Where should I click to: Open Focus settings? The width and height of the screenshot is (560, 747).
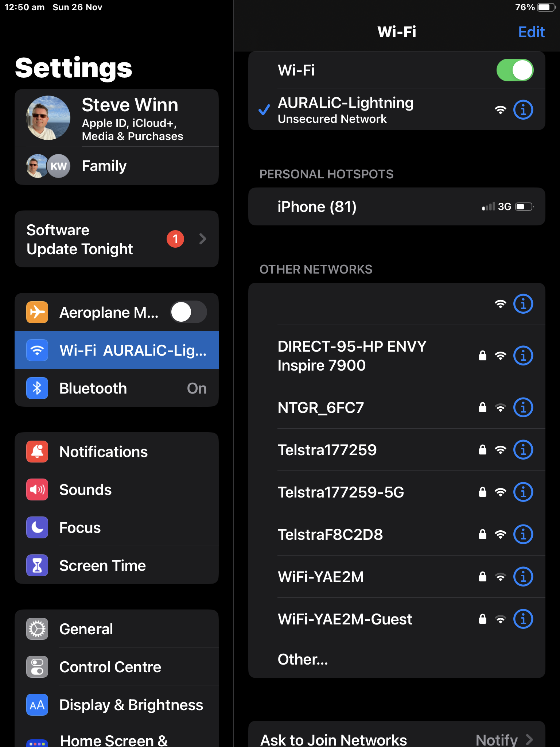(117, 527)
